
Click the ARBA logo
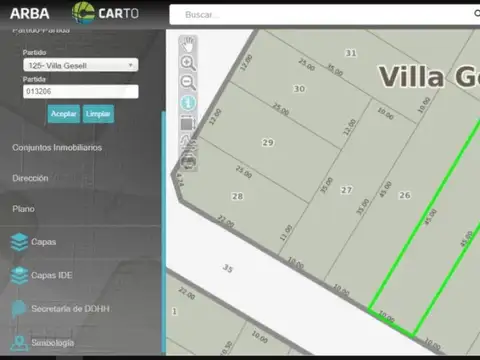(30, 14)
